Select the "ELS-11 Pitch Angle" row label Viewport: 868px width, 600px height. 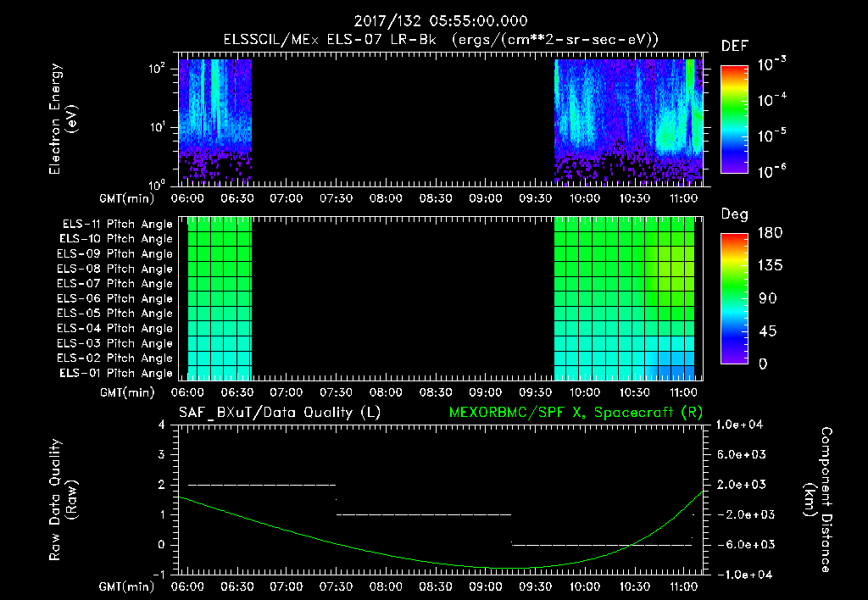[x=117, y=225]
